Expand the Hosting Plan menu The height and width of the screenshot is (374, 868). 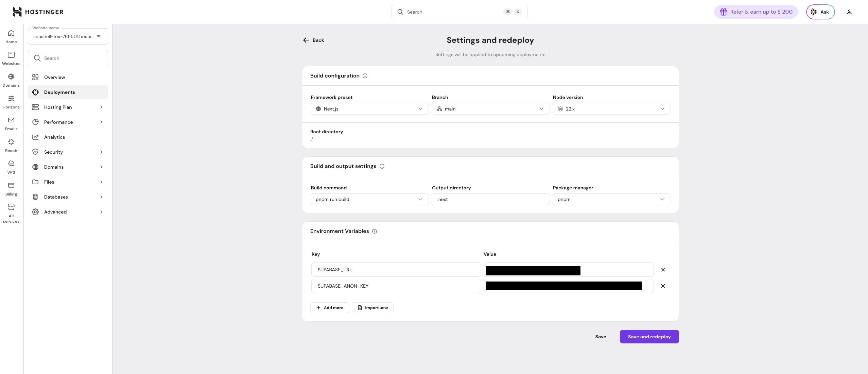coord(68,107)
